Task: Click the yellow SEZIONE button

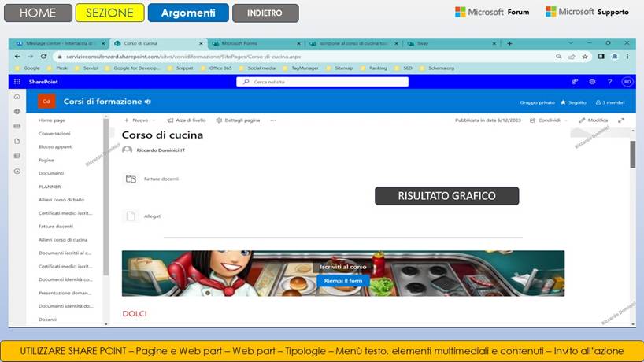Action: click(109, 13)
